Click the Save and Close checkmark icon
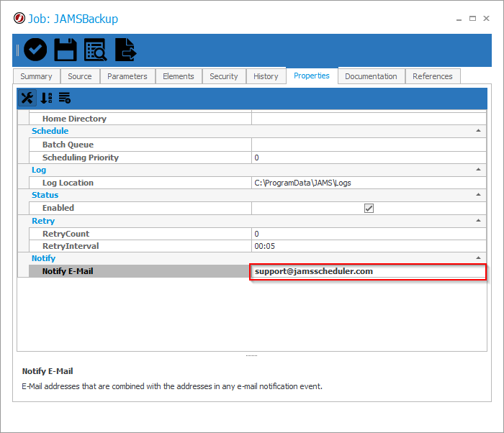The width and height of the screenshot is (504, 433). [35, 50]
